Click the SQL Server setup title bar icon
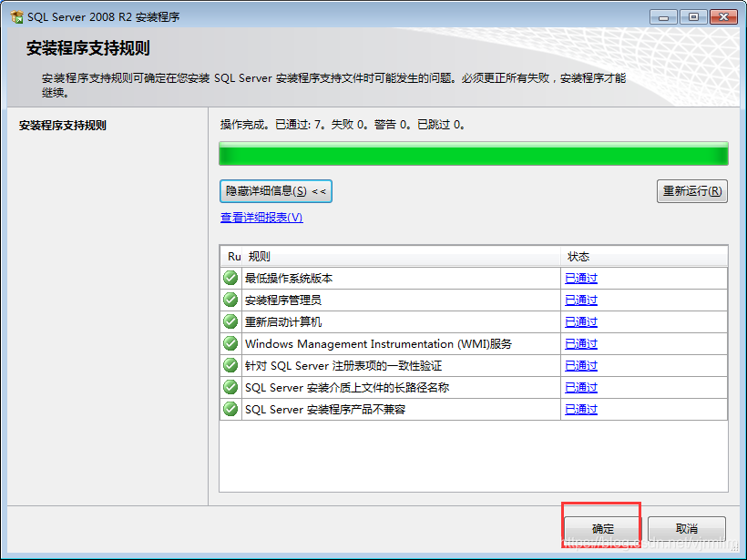Image resolution: width=747 pixels, height=560 pixels. point(16,17)
